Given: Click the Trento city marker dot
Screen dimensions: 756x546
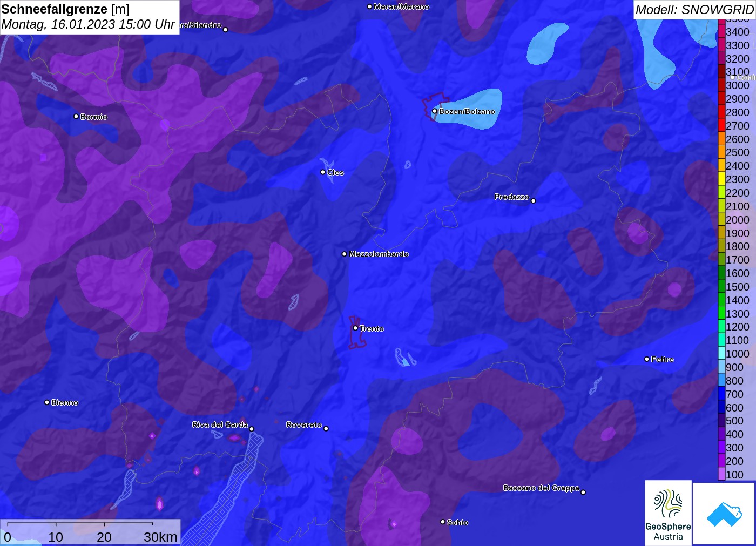Looking at the screenshot, I should (355, 328).
